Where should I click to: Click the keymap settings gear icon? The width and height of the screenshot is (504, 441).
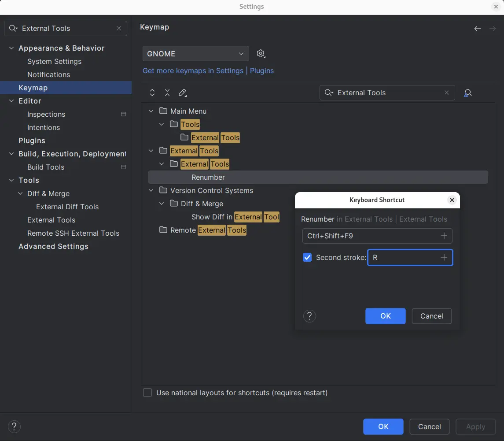[x=261, y=54]
